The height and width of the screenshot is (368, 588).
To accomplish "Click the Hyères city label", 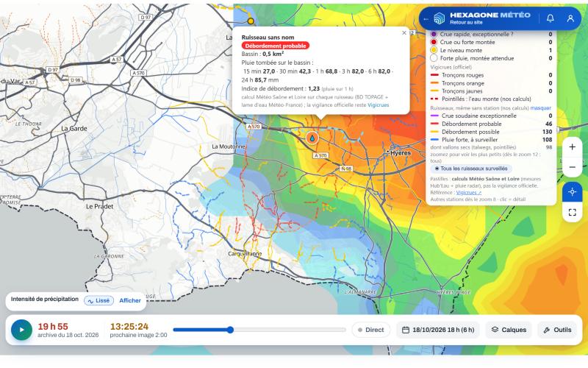I will 401,153.
